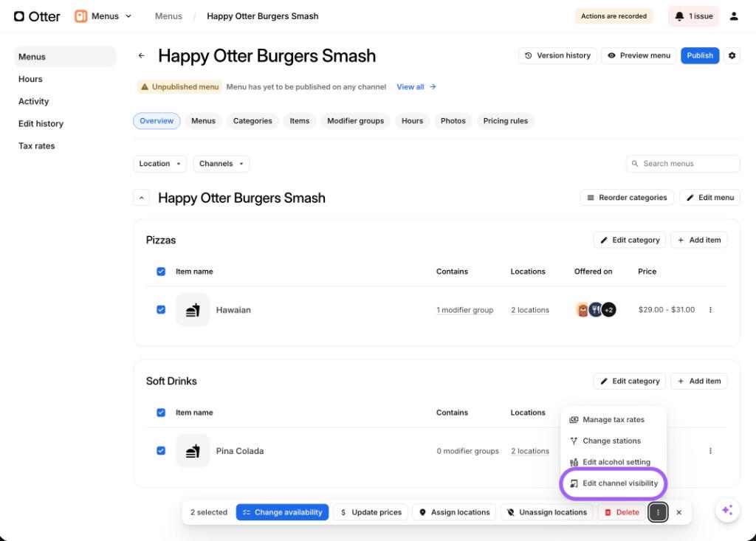756x541 pixels.
Task: Collapse the Happy Otter Burgers Smash section
Action: 142,198
